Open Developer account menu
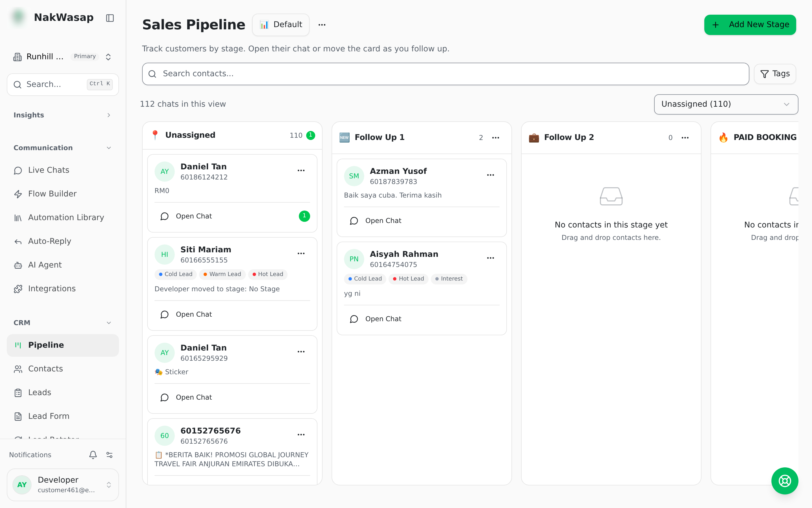This screenshot has height=508, width=812. click(62, 485)
